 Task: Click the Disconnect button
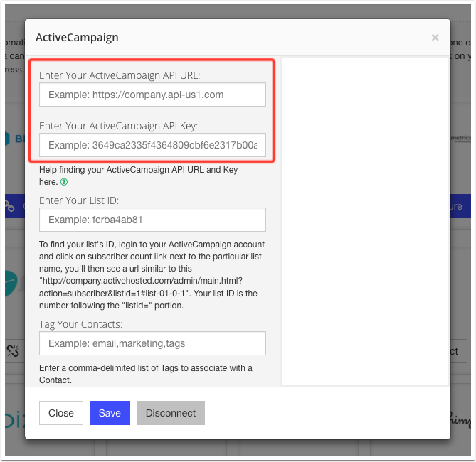click(171, 413)
